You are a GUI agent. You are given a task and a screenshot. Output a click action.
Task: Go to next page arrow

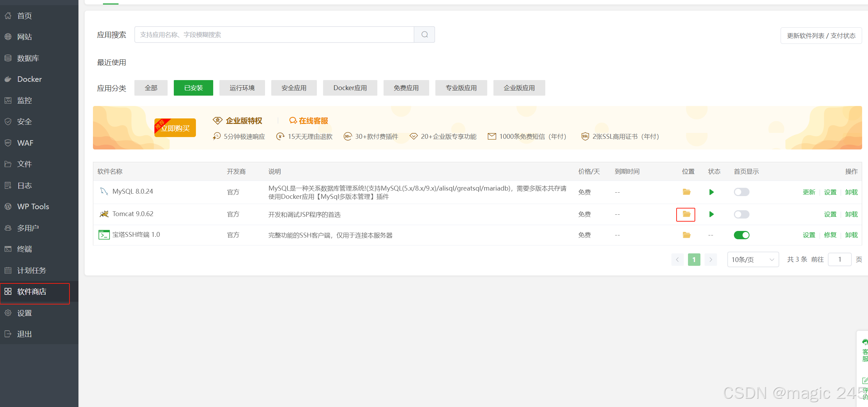pos(710,260)
